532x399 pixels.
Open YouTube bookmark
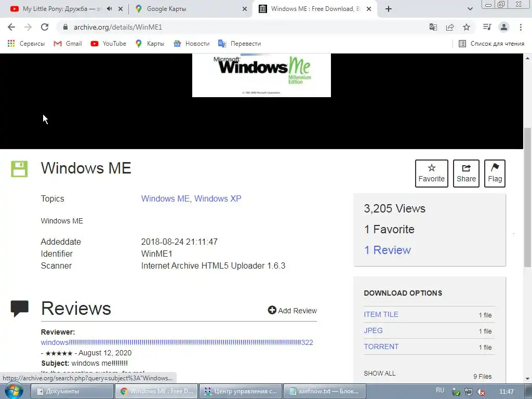pyautogui.click(x=109, y=44)
